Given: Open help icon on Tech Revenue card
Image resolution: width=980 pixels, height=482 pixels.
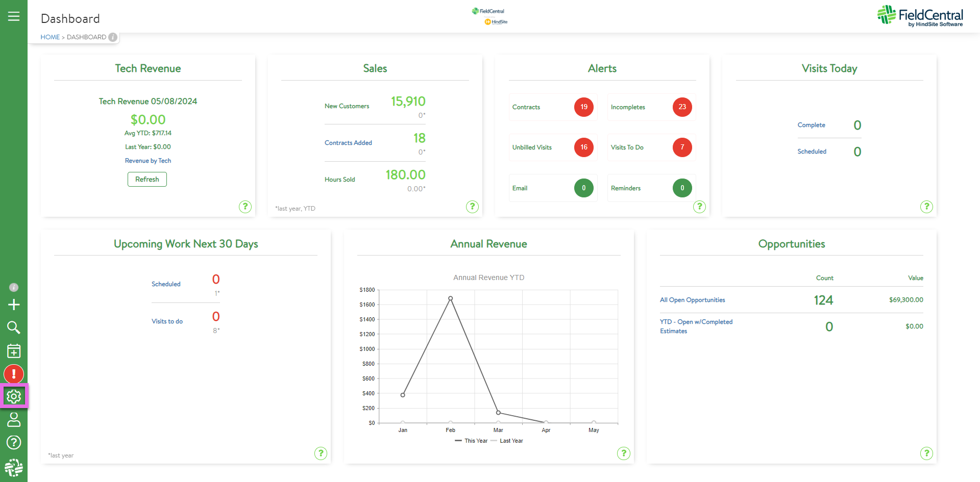Looking at the screenshot, I should click(245, 207).
